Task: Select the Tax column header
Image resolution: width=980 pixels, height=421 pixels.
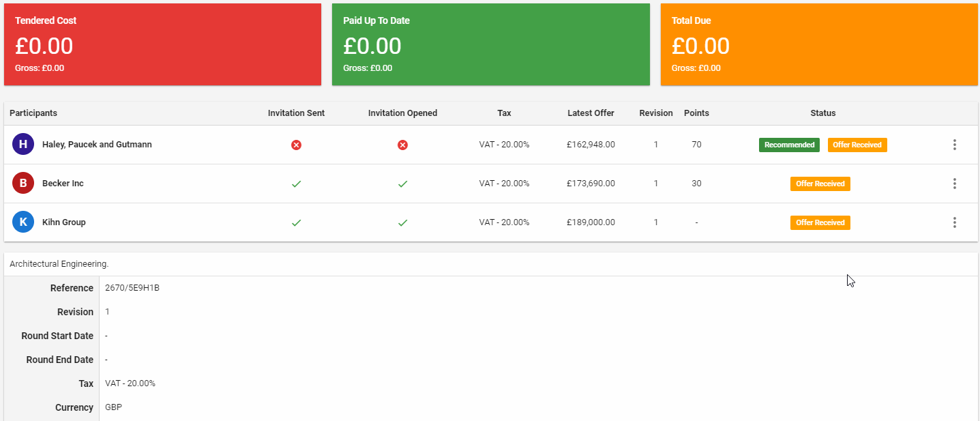Action: [x=504, y=113]
